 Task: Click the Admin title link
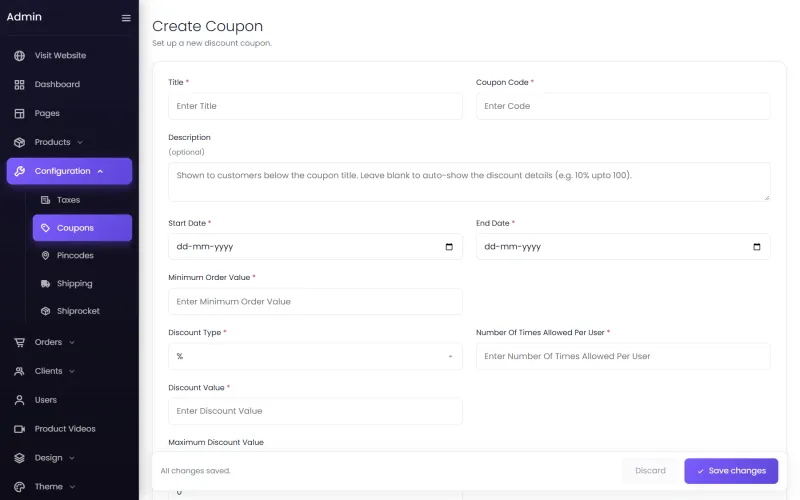(24, 17)
